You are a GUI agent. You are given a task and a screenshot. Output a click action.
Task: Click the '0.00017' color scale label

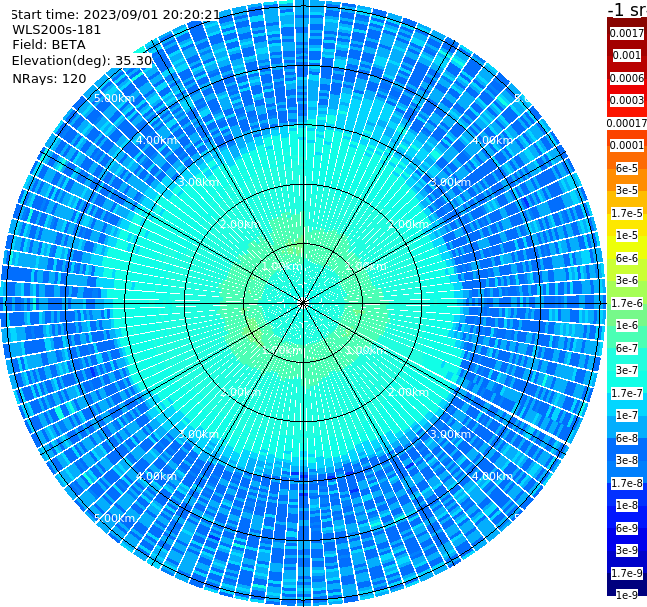pyautogui.click(x=627, y=123)
